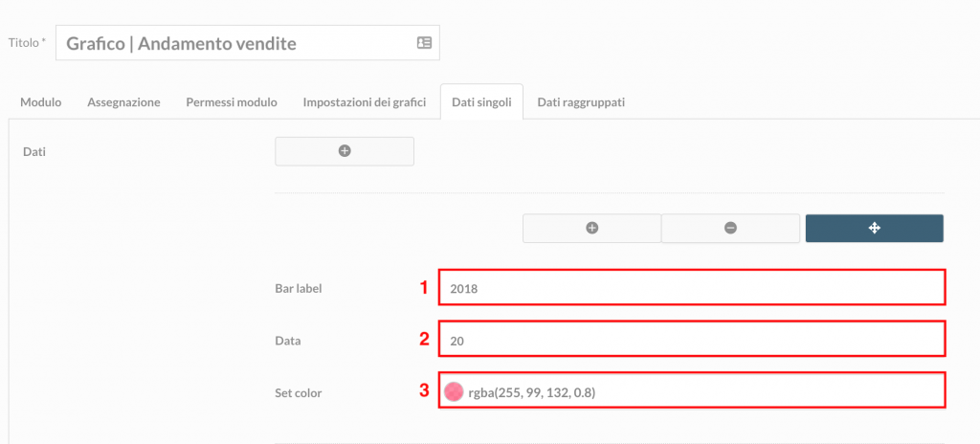The image size is (980, 444).
Task: Click the Dati section label
Action: pos(33,151)
